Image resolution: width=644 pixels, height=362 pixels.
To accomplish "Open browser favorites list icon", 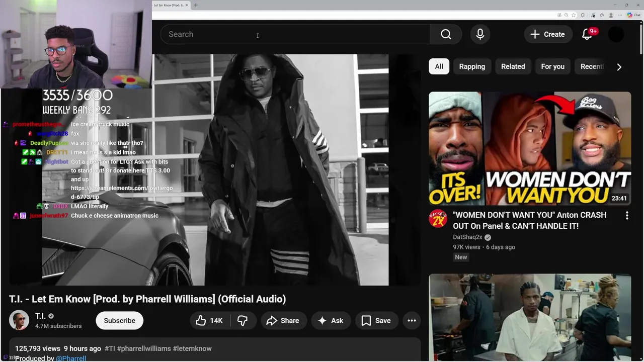I will 602,15.
